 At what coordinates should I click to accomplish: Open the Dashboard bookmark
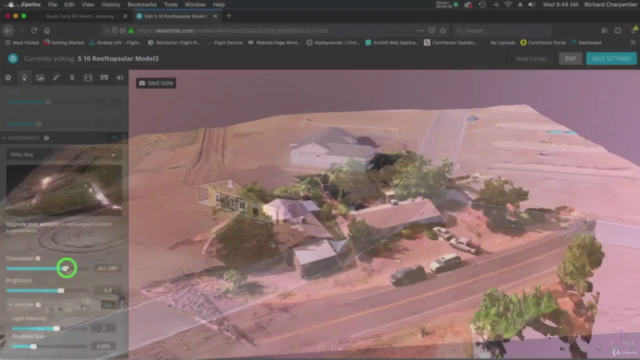click(x=587, y=42)
